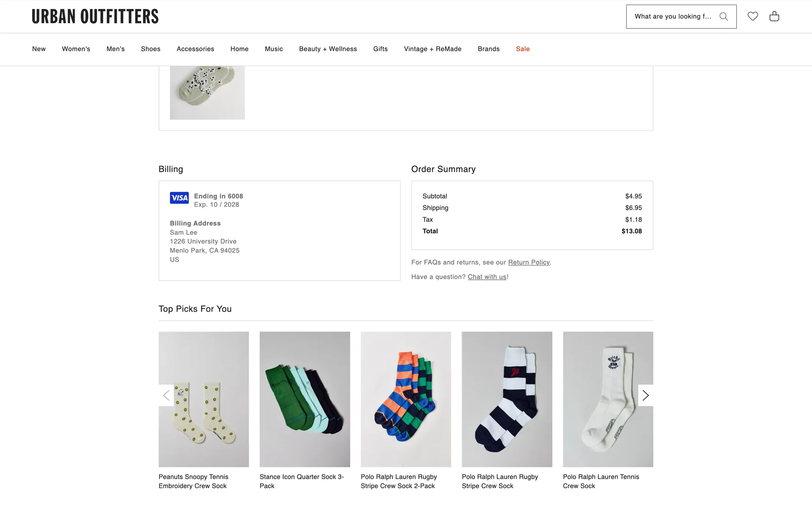Open the Vintage + ReMade section
Screen dimensions: 812x508
432,49
